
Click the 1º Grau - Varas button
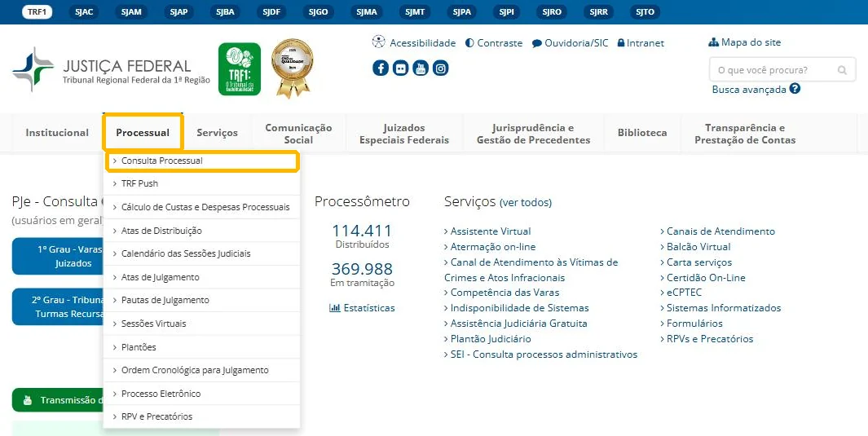pos(58,256)
